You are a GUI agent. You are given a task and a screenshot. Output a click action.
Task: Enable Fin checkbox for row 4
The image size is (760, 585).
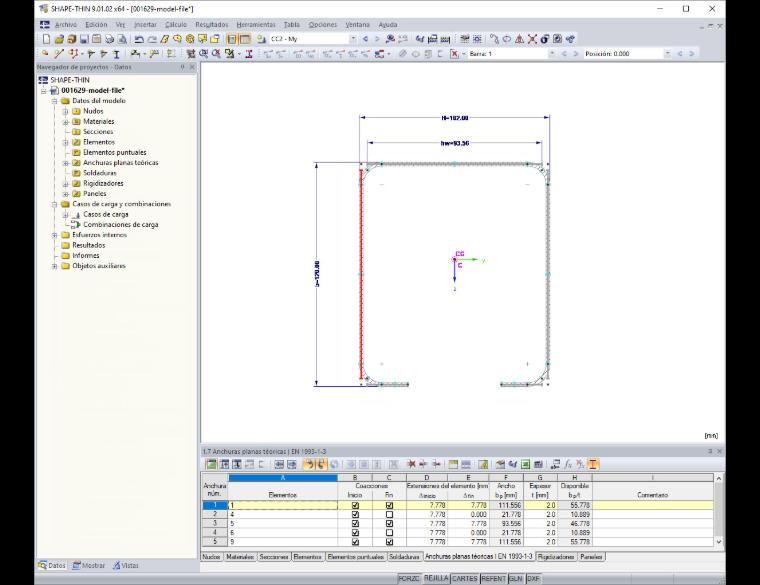coord(389,533)
